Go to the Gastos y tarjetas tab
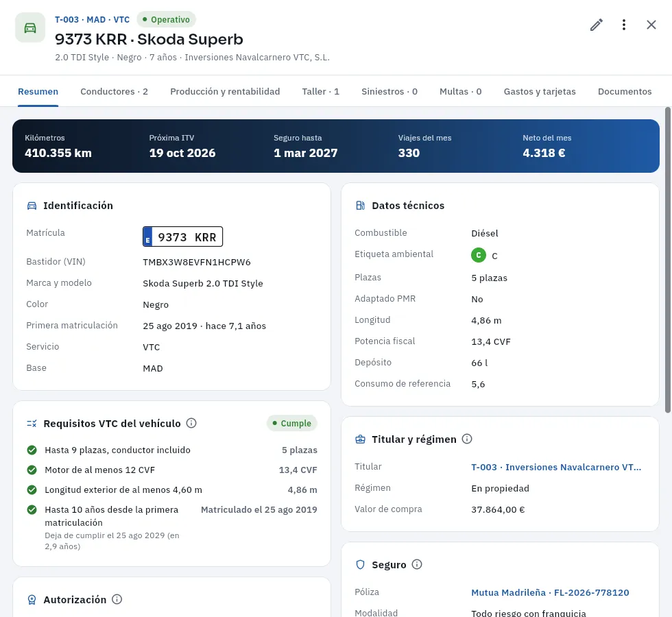Screen dimensions: 672x617 click(x=540, y=91)
